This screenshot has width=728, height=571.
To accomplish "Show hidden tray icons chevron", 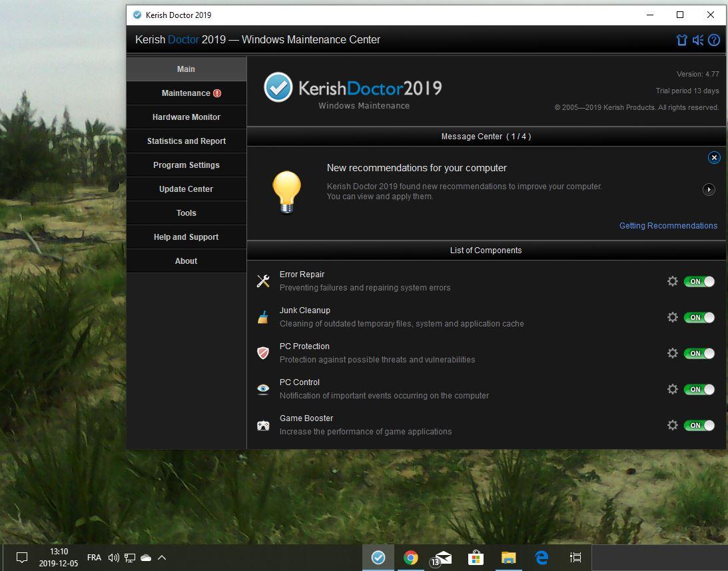I will coord(162,558).
